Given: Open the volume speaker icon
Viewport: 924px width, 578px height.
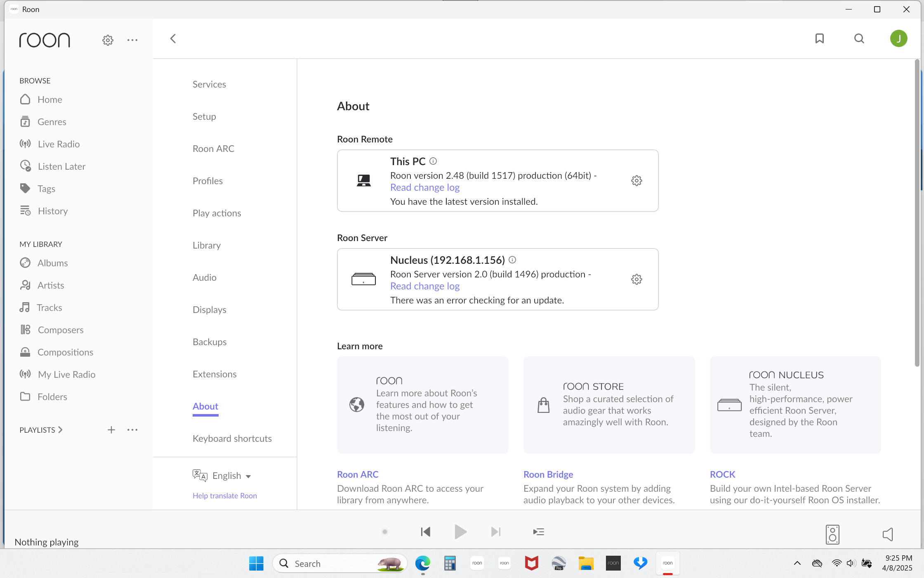Looking at the screenshot, I should pyautogui.click(x=888, y=534).
